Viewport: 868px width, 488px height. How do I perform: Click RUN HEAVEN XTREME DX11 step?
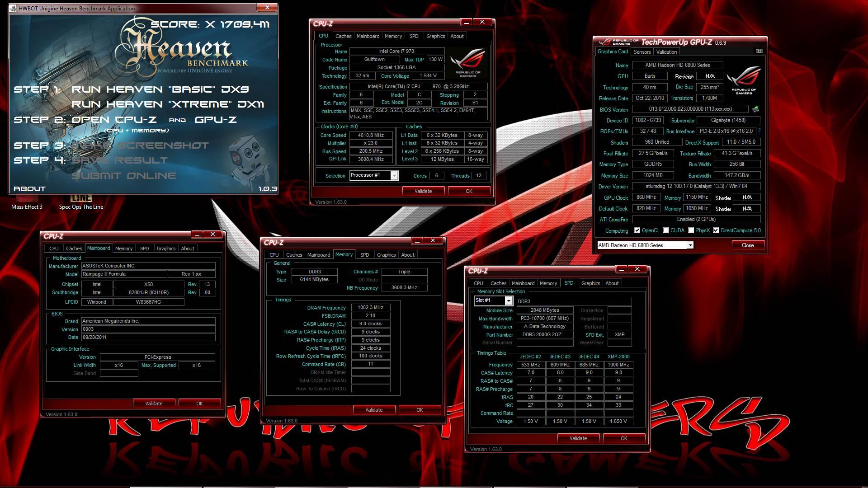pos(168,104)
